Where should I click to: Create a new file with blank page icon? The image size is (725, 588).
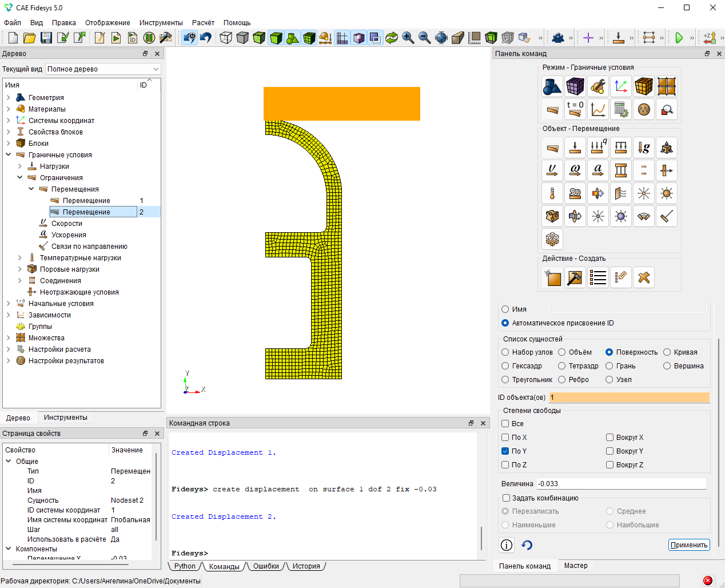click(x=13, y=38)
